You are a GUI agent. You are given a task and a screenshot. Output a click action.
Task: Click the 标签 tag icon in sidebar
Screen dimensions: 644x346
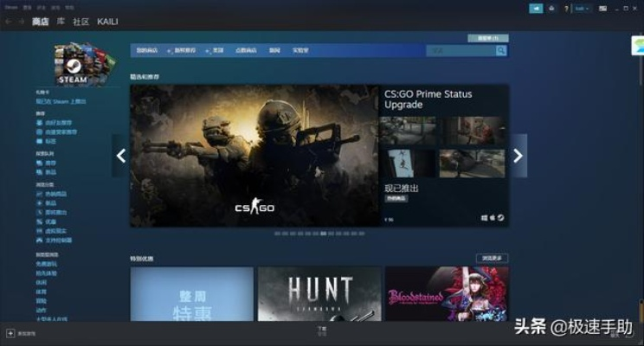[40, 141]
